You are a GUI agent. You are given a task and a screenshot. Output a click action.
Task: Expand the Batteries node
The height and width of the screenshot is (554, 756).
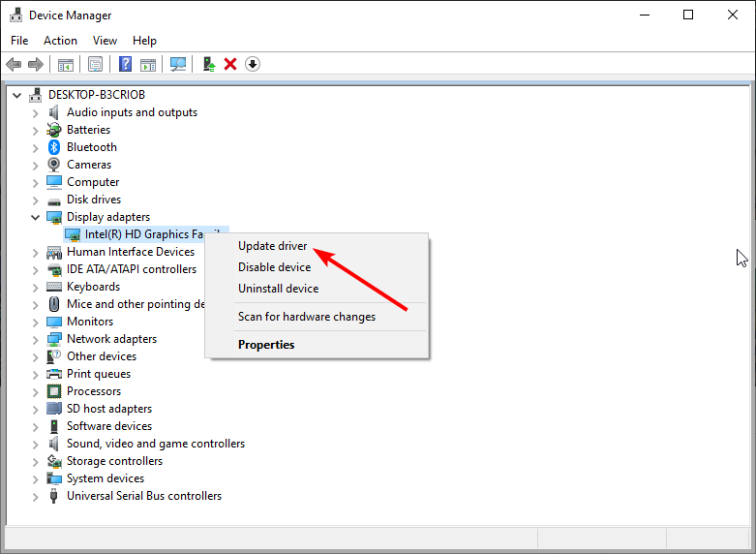point(35,131)
